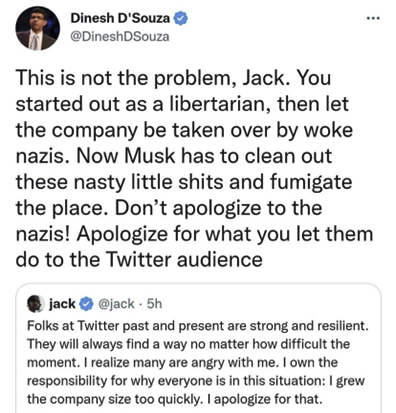The image size is (396, 413).
Task: Open the three-dot more options menu
Action: tap(373, 19)
